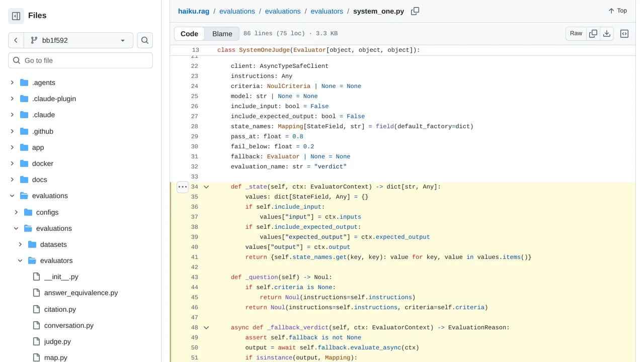The image size is (644, 362).
Task: Collapse the top-level evaluations folder
Action: click(x=12, y=196)
